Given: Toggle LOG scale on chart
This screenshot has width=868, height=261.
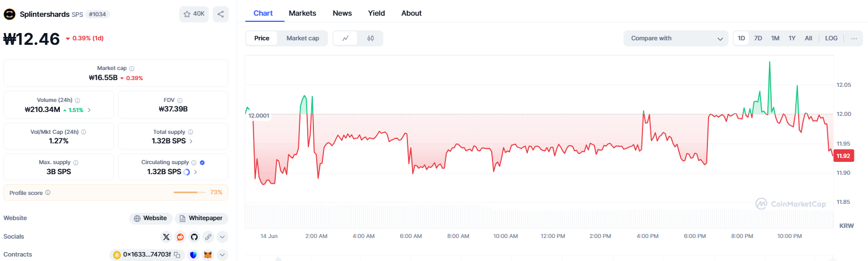Looking at the screenshot, I should click(x=831, y=38).
